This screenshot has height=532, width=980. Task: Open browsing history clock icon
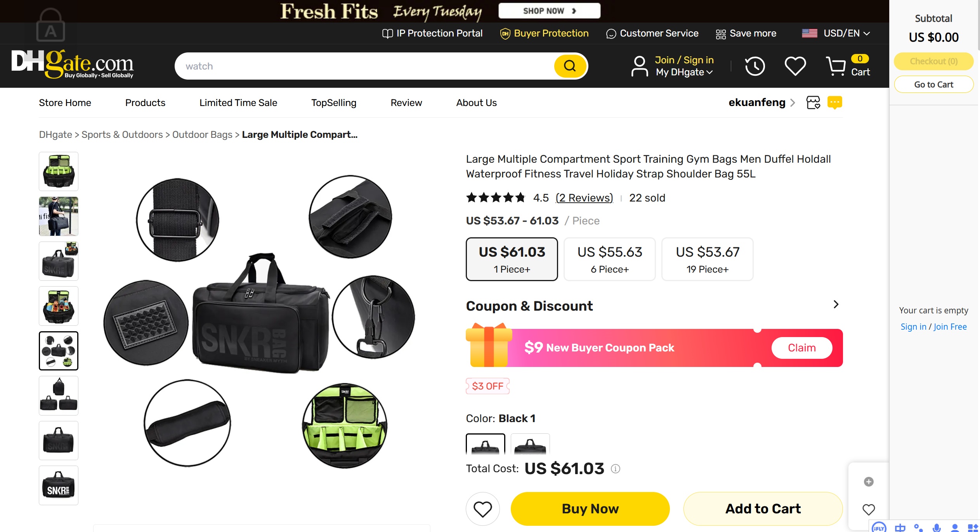coord(755,66)
